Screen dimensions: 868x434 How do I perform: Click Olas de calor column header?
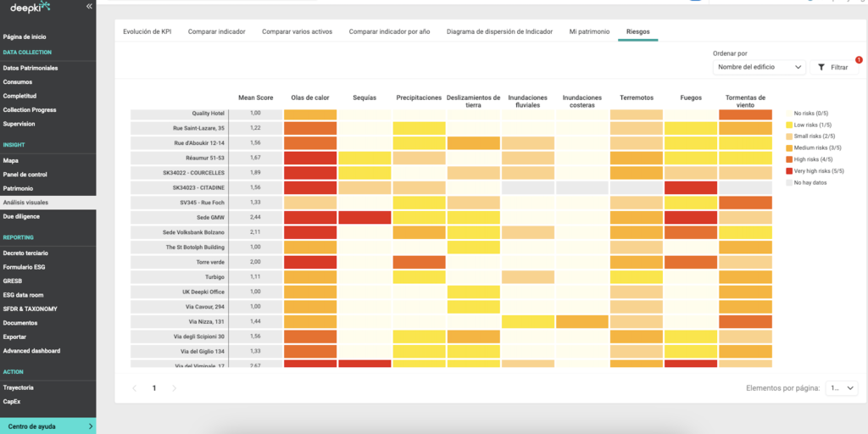click(310, 97)
